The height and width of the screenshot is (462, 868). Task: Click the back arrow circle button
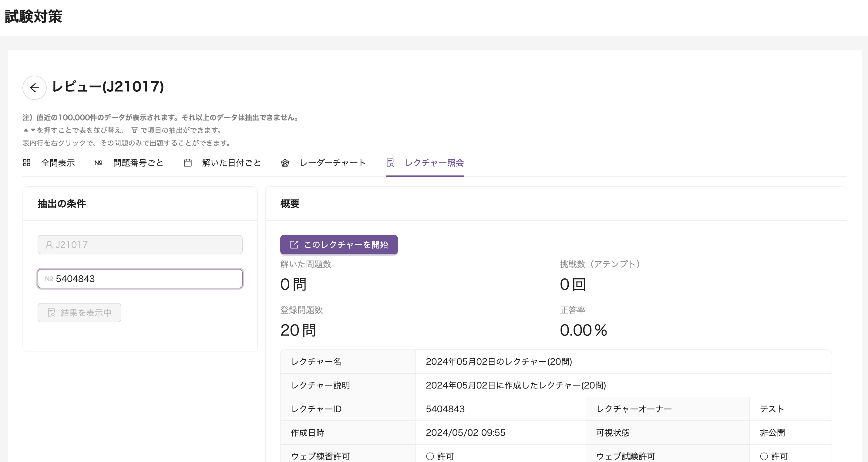[x=34, y=88]
